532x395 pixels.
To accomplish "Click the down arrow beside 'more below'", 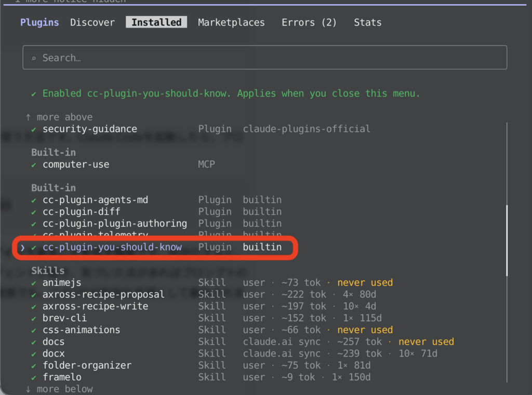I will pyautogui.click(x=28, y=389).
